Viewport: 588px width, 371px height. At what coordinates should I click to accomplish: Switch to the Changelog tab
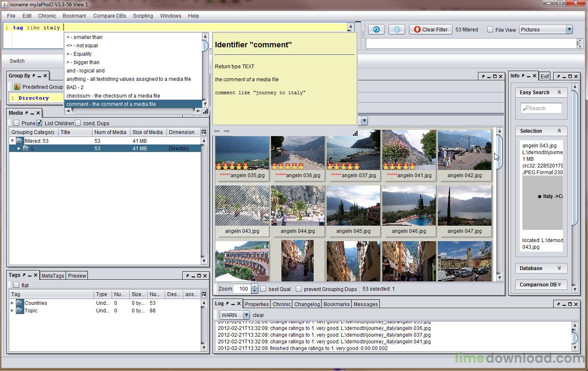(x=307, y=304)
